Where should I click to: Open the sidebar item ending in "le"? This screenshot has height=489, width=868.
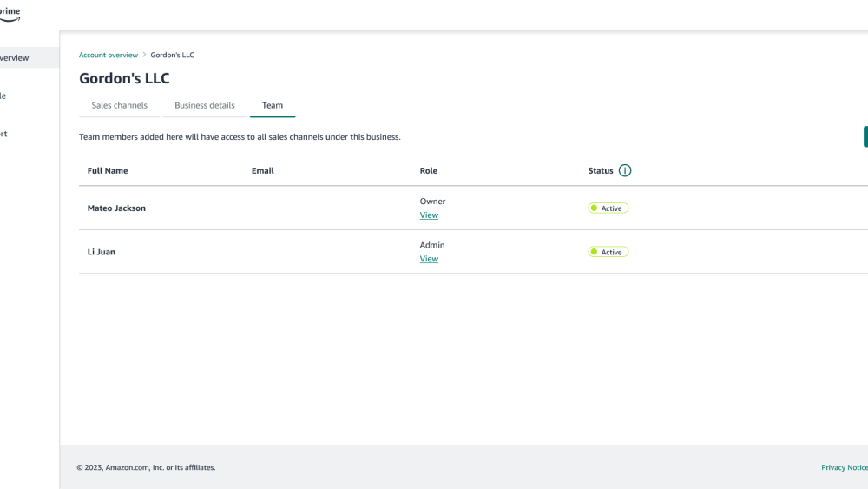pyautogui.click(x=4, y=96)
